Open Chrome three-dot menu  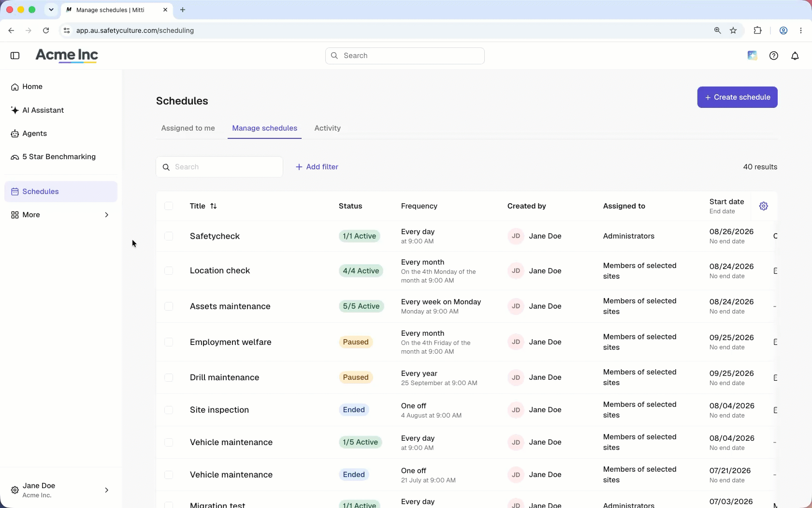801,30
